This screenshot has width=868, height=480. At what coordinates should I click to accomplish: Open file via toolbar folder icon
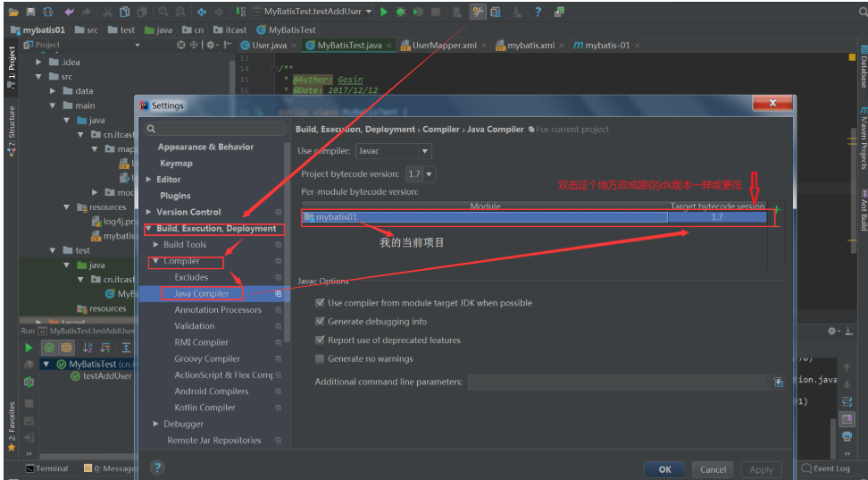click(13, 12)
